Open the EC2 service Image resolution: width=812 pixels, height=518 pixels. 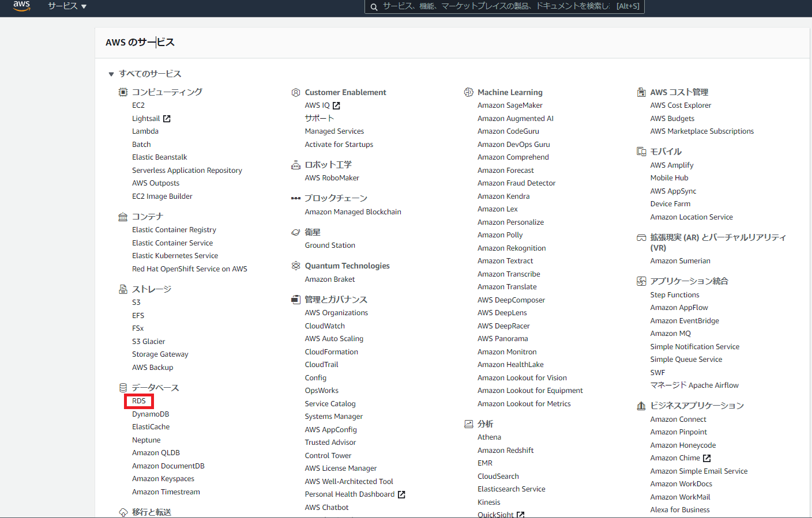tap(138, 105)
